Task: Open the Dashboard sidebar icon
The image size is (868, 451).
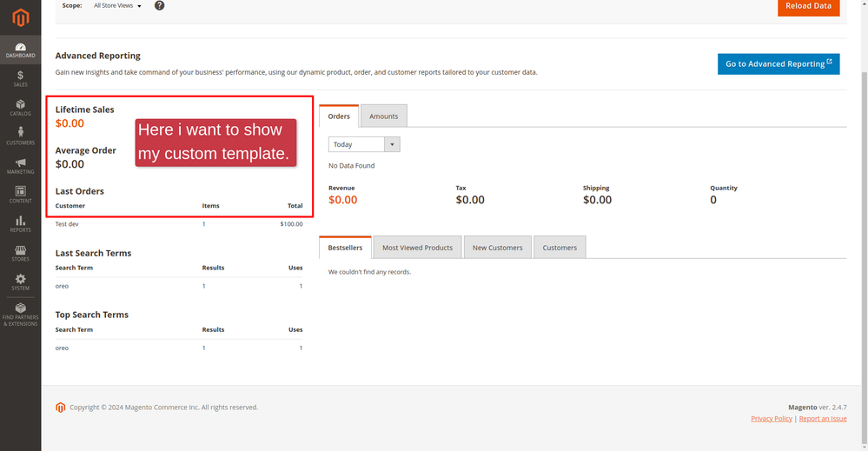Action: point(20,50)
